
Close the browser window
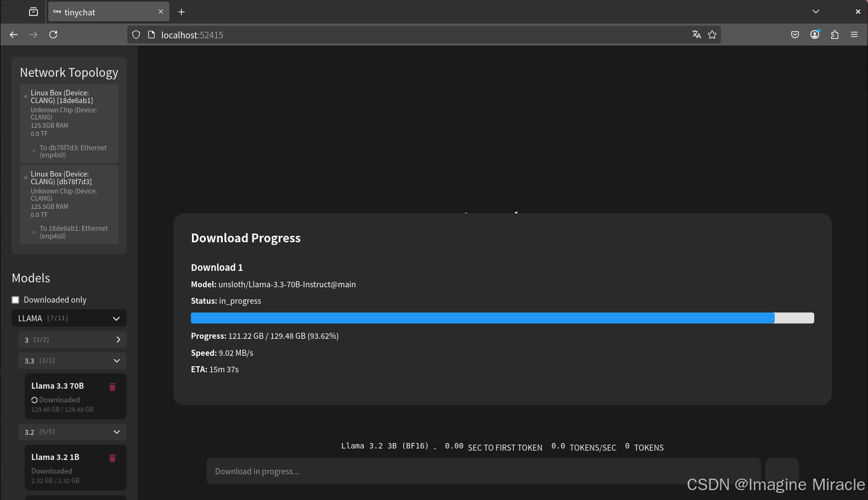tap(858, 12)
